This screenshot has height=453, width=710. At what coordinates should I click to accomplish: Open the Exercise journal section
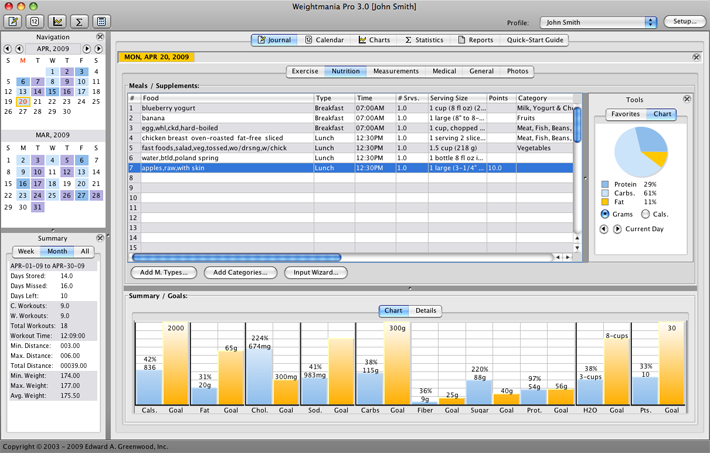305,71
